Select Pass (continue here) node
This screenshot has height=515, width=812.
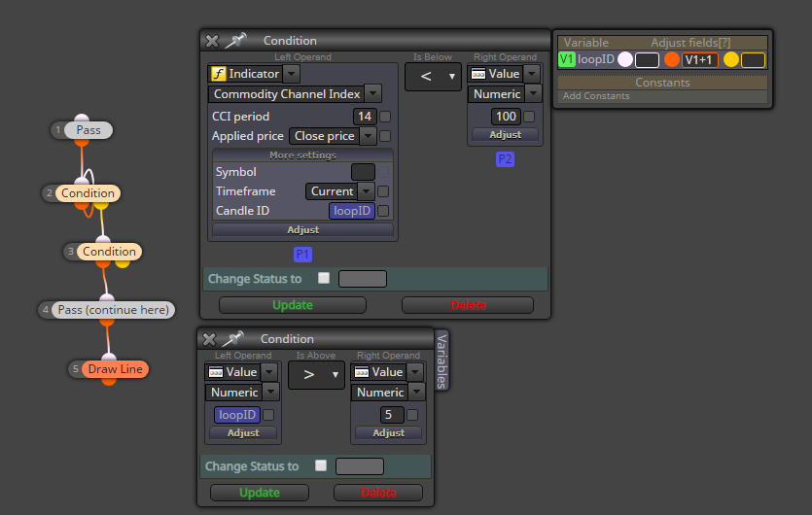click(x=114, y=310)
